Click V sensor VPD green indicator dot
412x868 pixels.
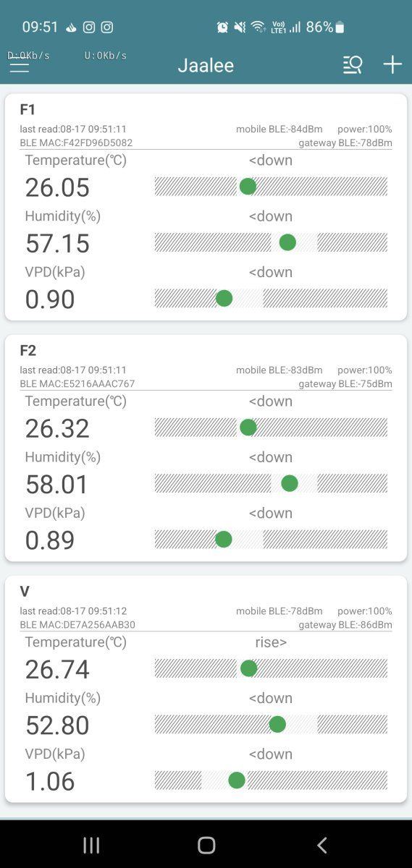[x=237, y=780]
